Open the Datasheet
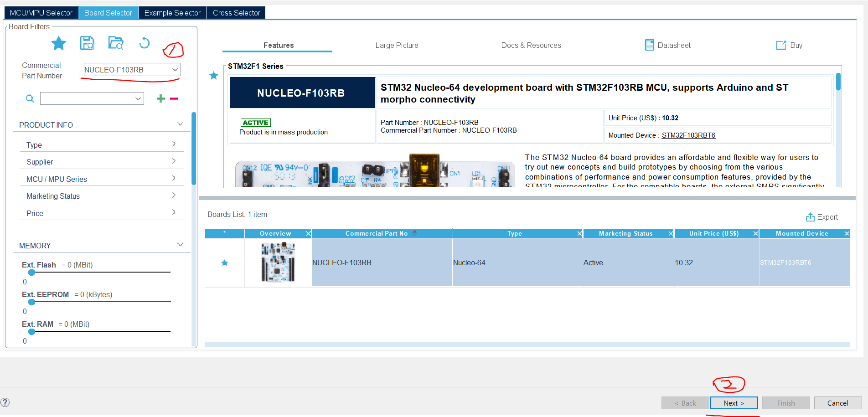The width and height of the screenshot is (868, 417). click(x=668, y=45)
